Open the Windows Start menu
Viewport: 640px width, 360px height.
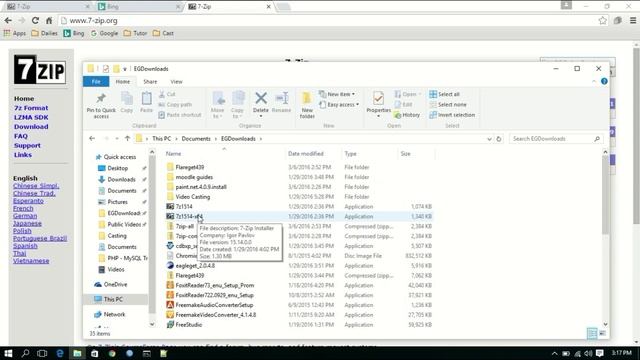[x=8, y=353]
